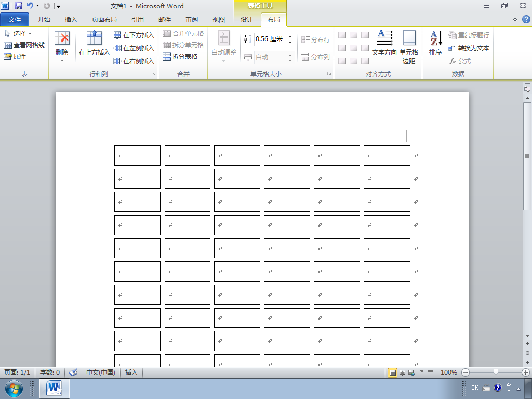The width and height of the screenshot is (532, 399).
Task: Align cell text bottom left
Action: (x=342, y=61)
